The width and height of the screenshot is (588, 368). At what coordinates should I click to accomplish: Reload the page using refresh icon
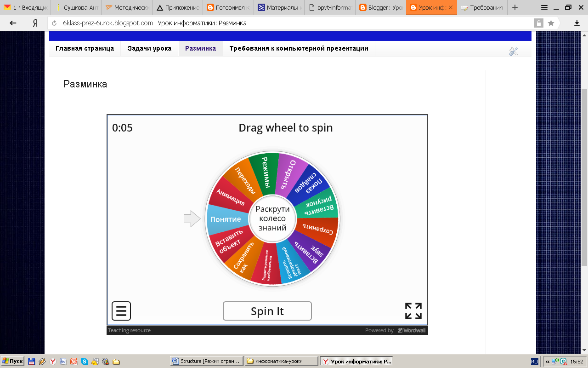pyautogui.click(x=55, y=23)
